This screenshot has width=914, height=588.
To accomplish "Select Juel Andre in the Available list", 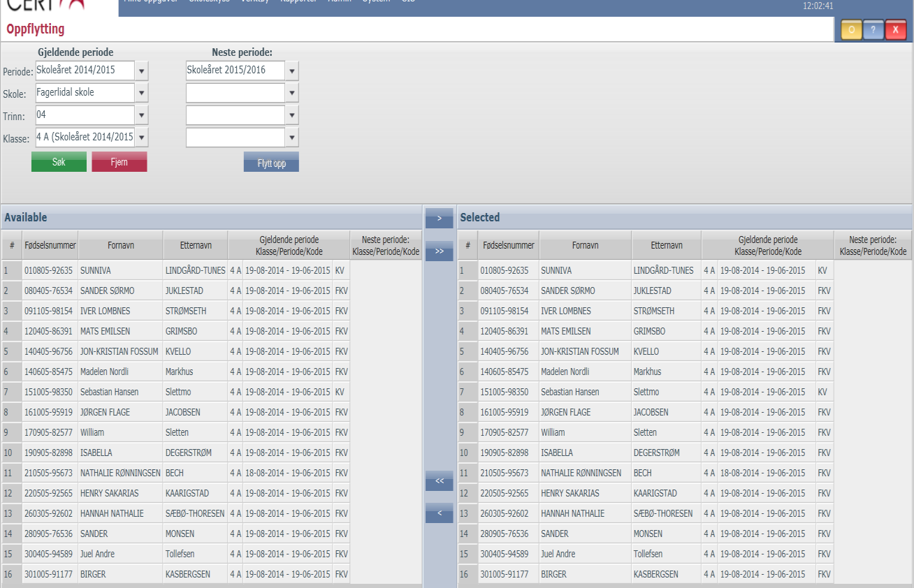I will [97, 554].
